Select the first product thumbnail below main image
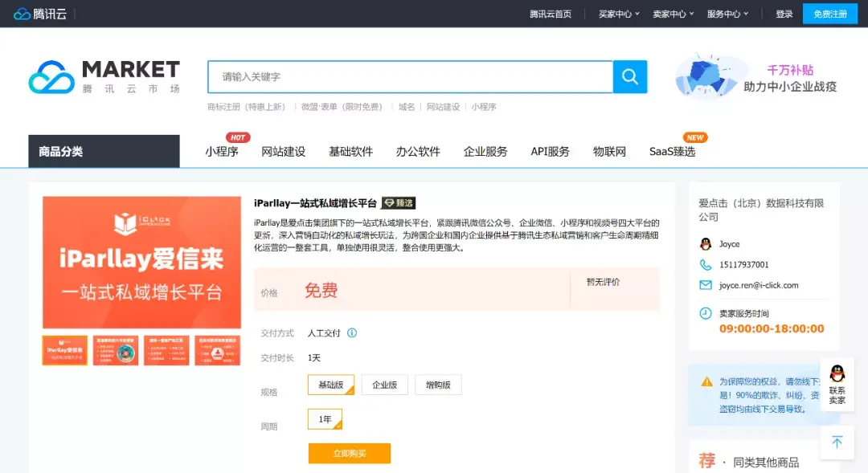 (64, 350)
